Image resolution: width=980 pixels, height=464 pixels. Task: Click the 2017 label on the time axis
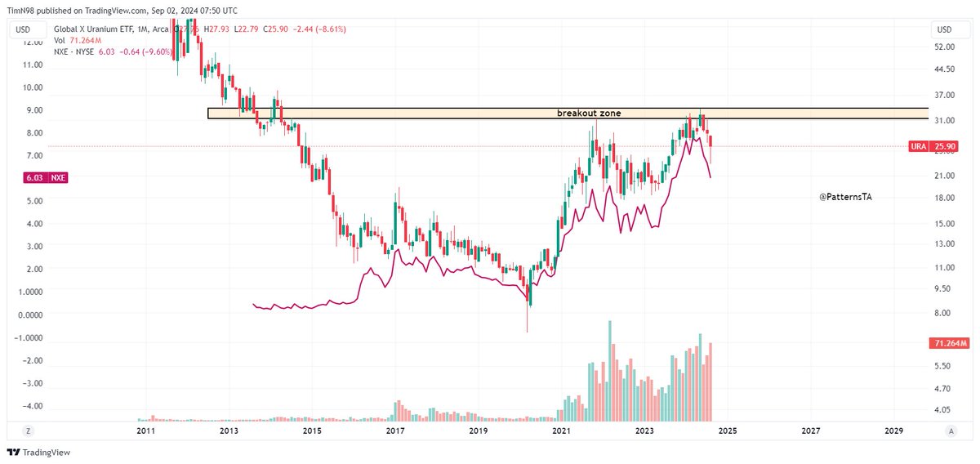pyautogui.click(x=394, y=431)
